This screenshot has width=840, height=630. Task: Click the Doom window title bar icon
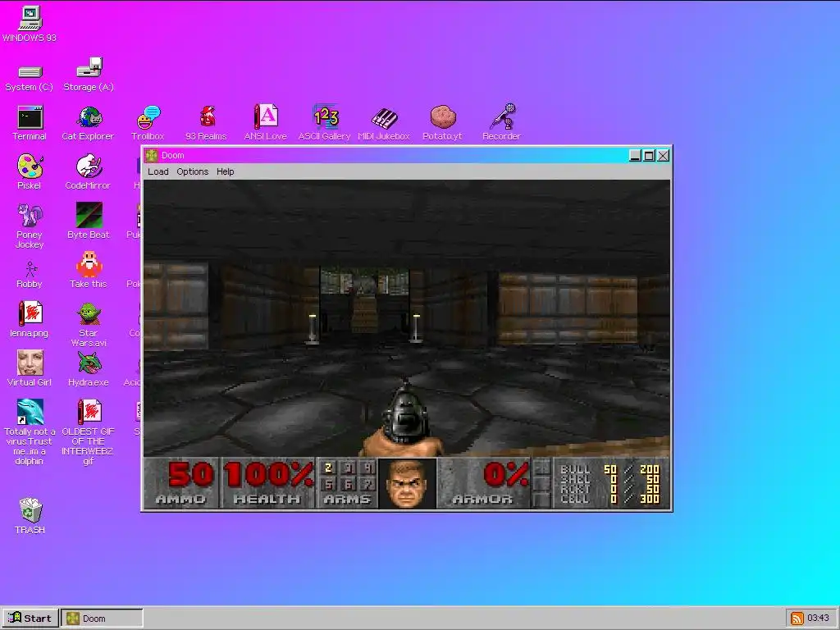click(152, 155)
